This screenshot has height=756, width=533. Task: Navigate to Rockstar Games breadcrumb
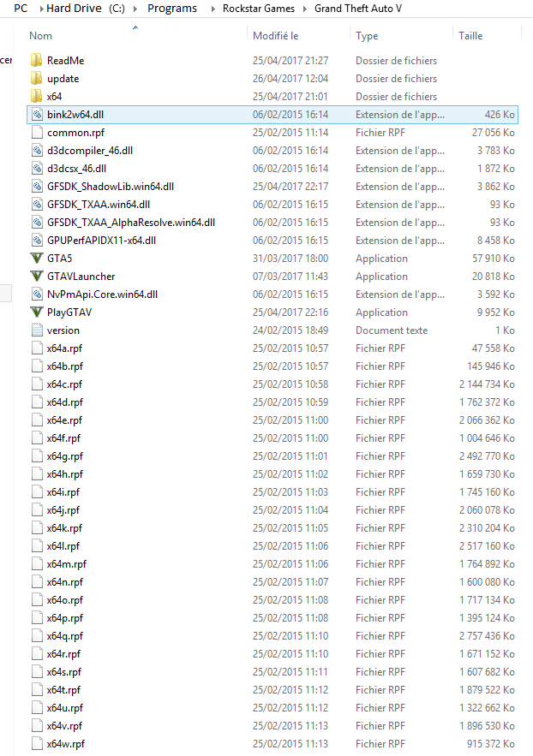pos(259,9)
